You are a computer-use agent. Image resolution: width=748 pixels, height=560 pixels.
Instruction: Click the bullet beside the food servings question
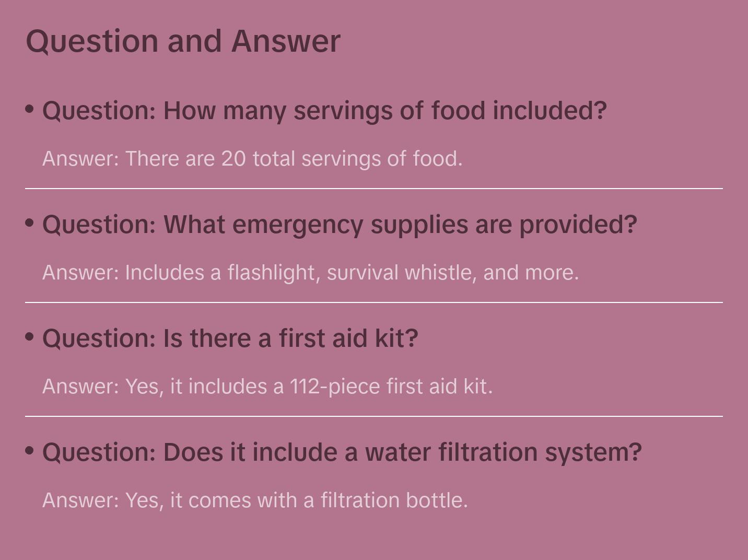tap(30, 109)
